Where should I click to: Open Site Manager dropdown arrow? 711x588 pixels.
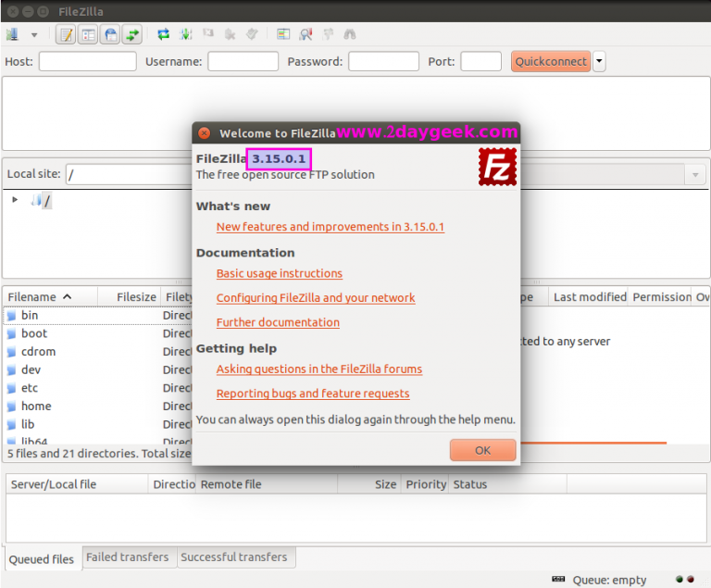[x=34, y=35]
